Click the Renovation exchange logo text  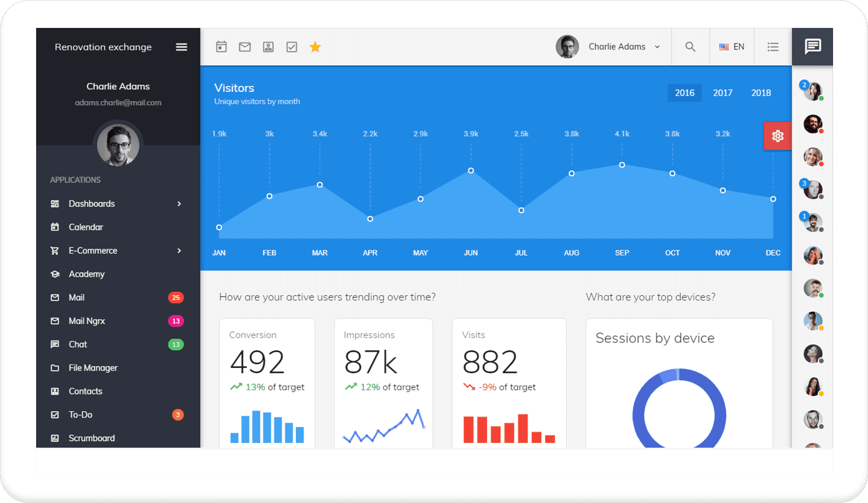[103, 47]
